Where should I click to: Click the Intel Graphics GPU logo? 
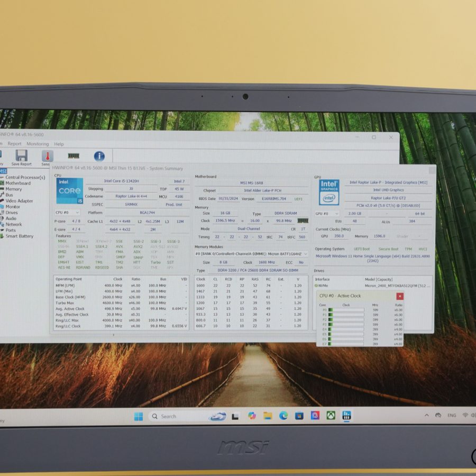329,192
